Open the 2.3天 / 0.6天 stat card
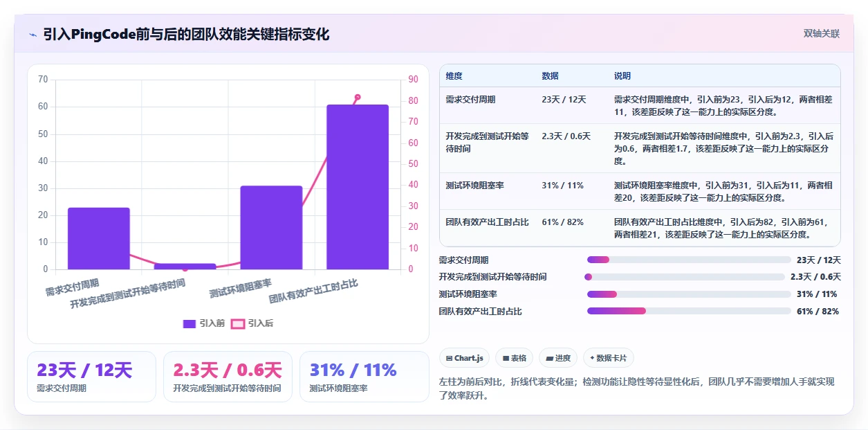 click(x=228, y=377)
